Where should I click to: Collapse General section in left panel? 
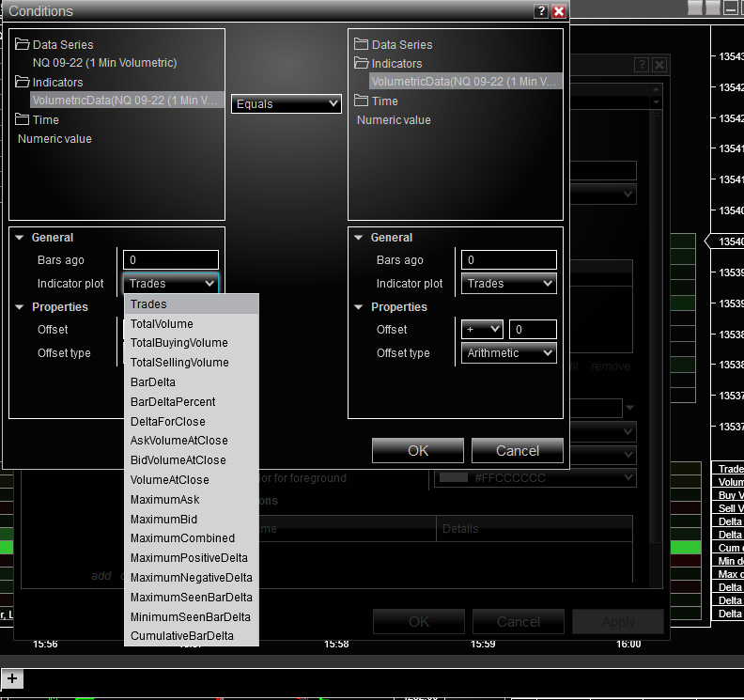pos(20,238)
